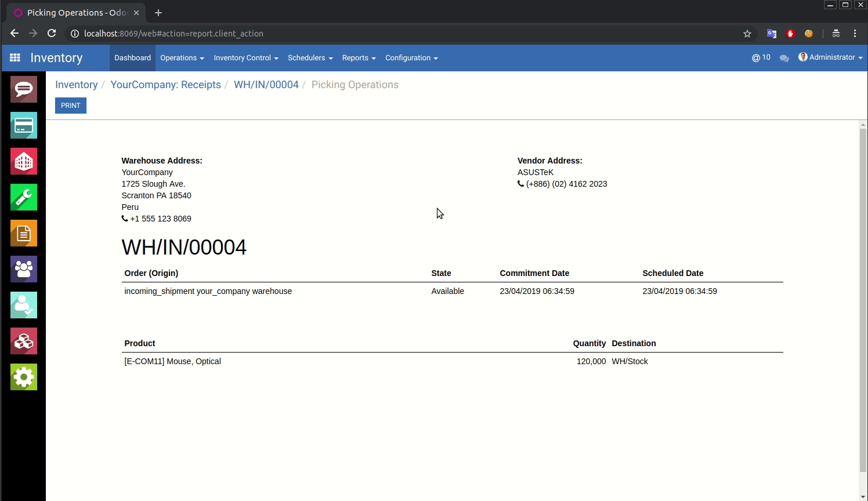868x501 pixels.
Task: Open the green wrench app icon
Action: click(24, 197)
